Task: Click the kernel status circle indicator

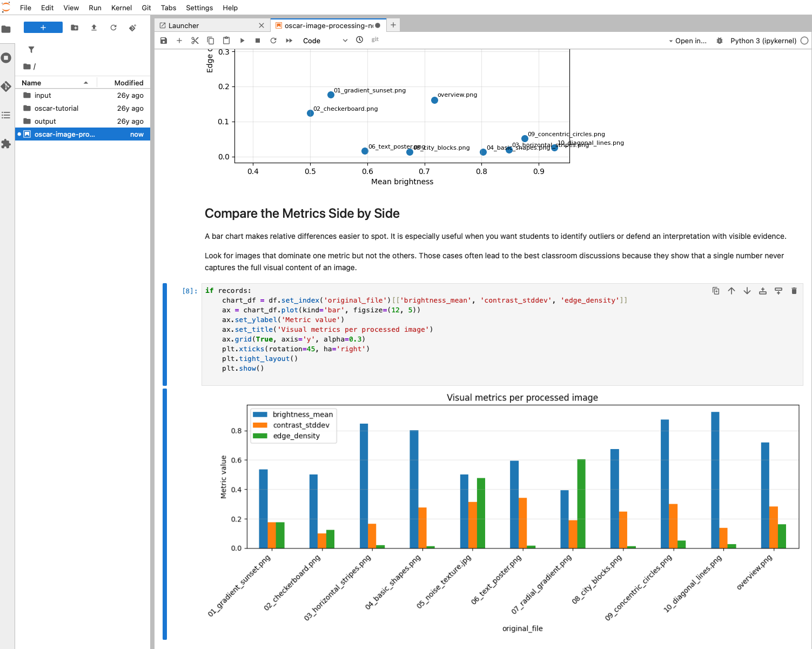Action: [805, 40]
